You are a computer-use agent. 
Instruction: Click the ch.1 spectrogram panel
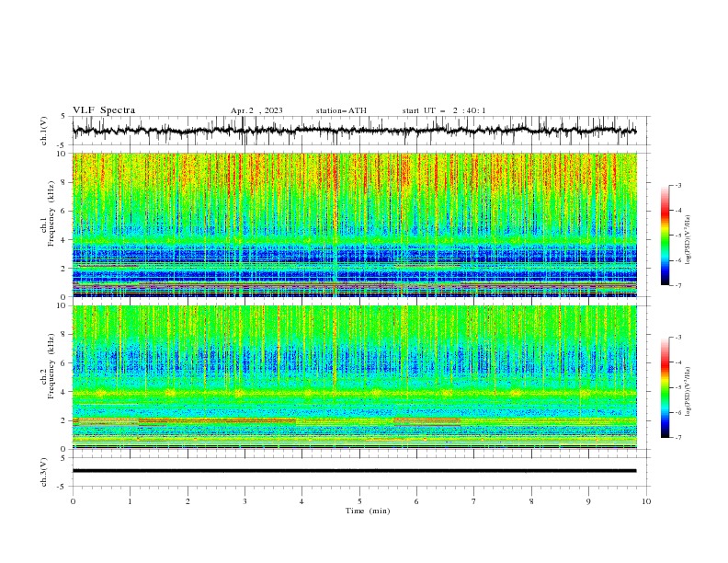(x=354, y=224)
